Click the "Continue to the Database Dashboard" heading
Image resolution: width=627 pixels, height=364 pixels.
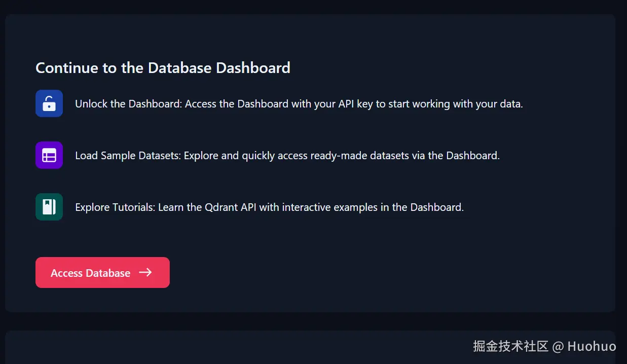click(x=163, y=68)
